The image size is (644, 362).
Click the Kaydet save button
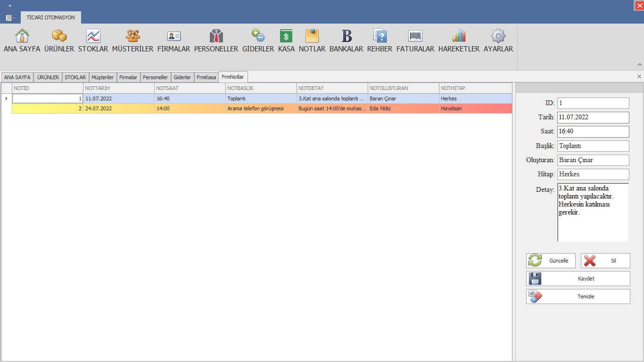click(x=578, y=279)
